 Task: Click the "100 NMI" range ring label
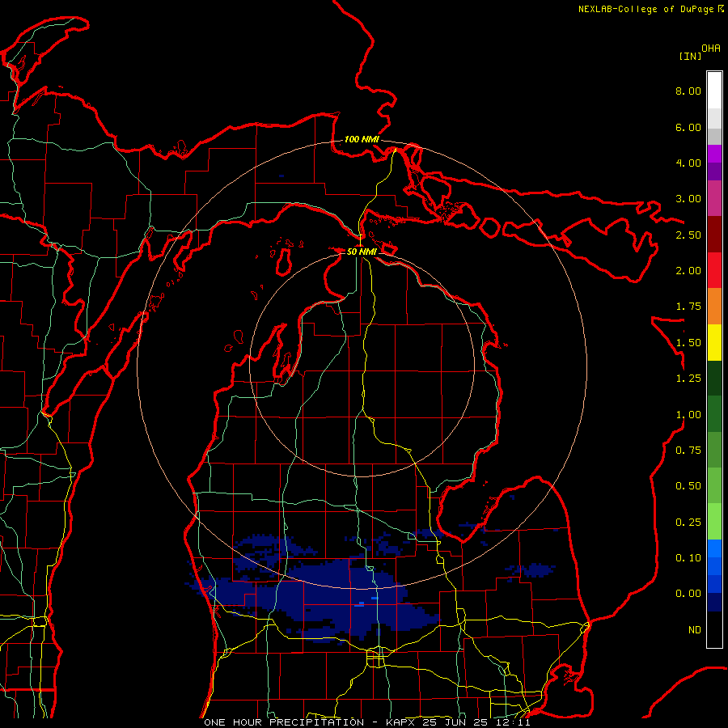tap(362, 139)
